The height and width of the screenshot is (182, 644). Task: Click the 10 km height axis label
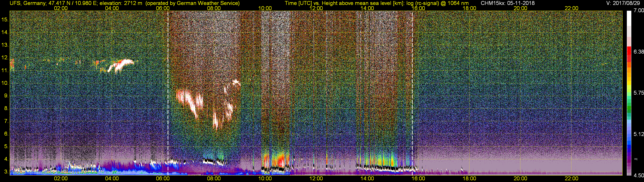[x=5, y=83]
